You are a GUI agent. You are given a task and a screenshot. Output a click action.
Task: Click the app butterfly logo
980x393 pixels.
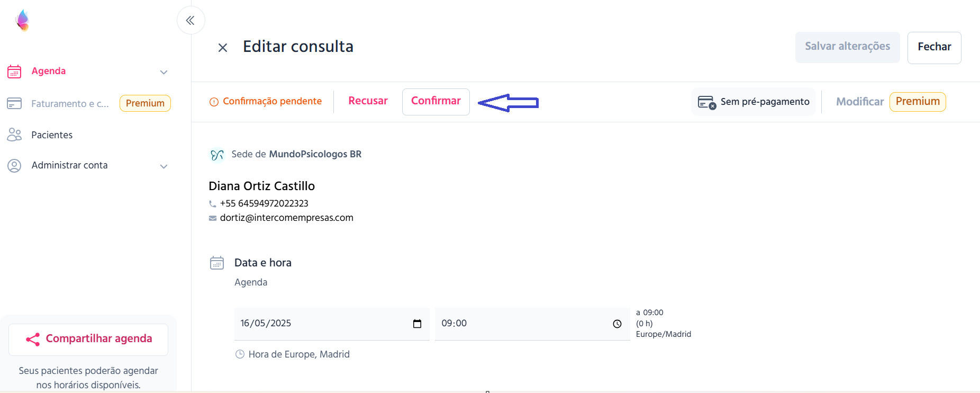(22, 20)
